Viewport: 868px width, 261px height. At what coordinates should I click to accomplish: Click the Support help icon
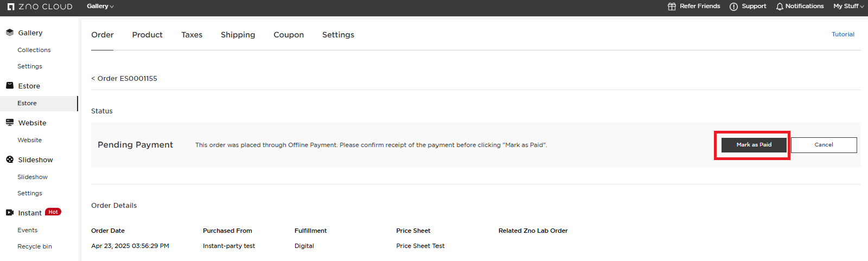click(733, 7)
